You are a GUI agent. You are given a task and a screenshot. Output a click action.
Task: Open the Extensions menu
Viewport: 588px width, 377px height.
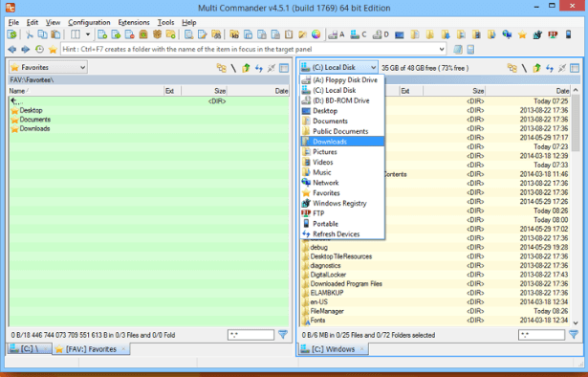pos(134,23)
